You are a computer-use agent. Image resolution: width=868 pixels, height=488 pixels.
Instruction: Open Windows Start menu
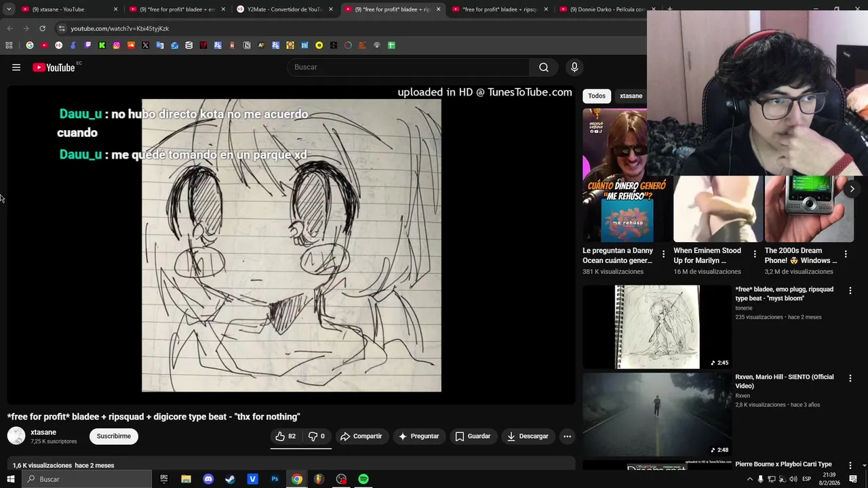tap(10, 479)
